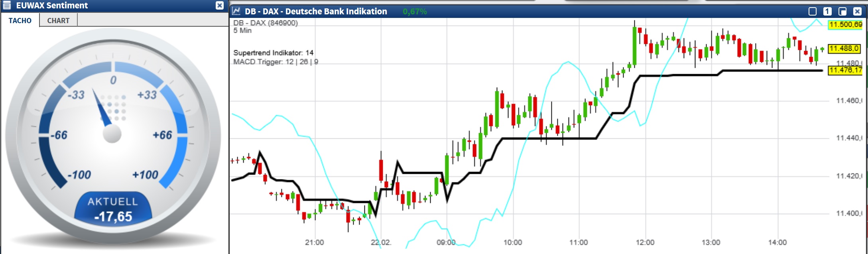Click the 11.420 price axis label
Screen dimensions: 868x254
(x=849, y=176)
